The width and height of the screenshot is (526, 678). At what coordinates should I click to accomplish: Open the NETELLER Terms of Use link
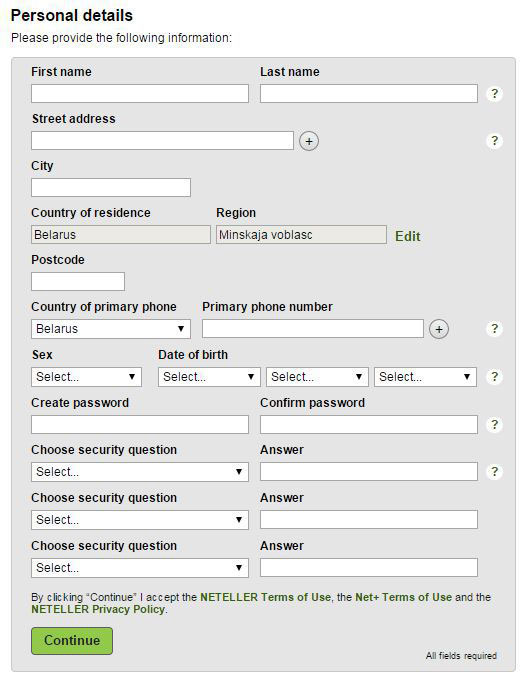265,597
